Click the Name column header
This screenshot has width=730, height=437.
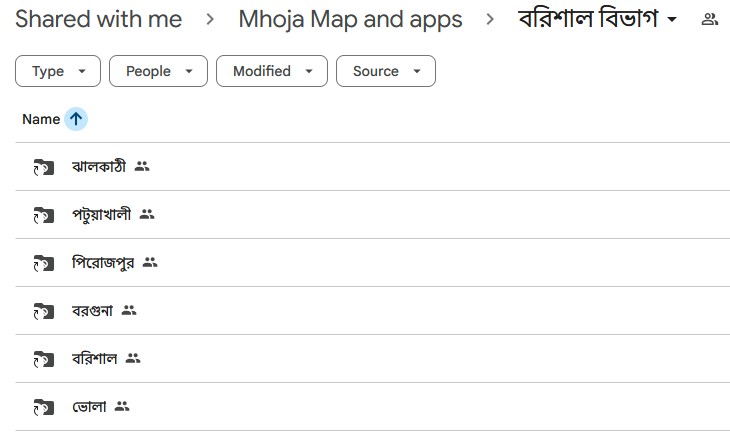[41, 119]
